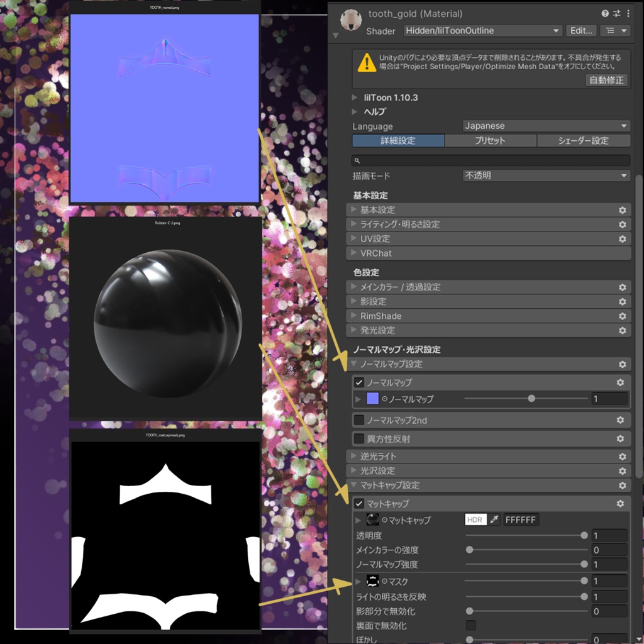Click the normal map blue texture swatch
Viewport: 644px width, 644px height.
[372, 398]
